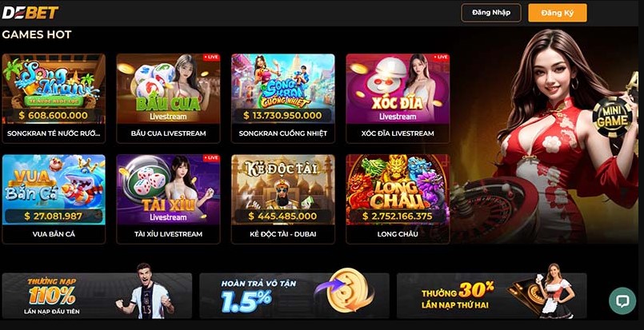Click the LIVE badge on Xóc Đĩa
This screenshot has width=644, height=330.
coord(441,58)
